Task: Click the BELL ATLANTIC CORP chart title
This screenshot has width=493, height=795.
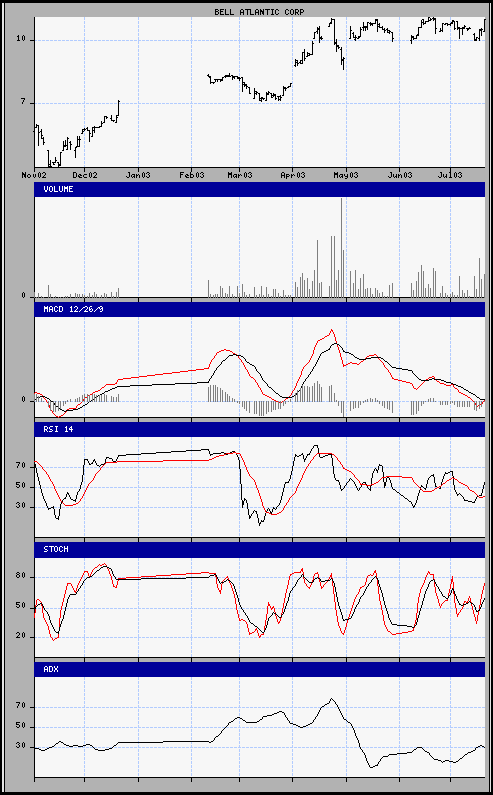Action: [259, 12]
